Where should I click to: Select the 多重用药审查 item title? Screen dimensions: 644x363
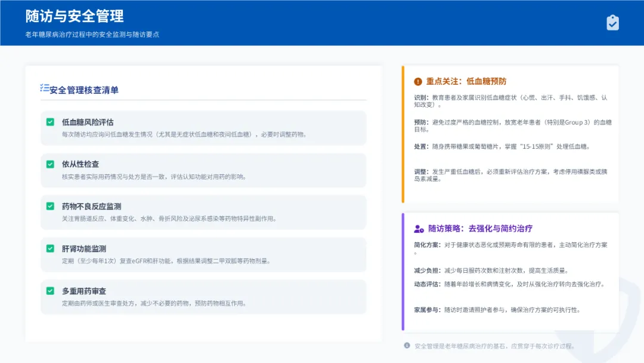[84, 291]
